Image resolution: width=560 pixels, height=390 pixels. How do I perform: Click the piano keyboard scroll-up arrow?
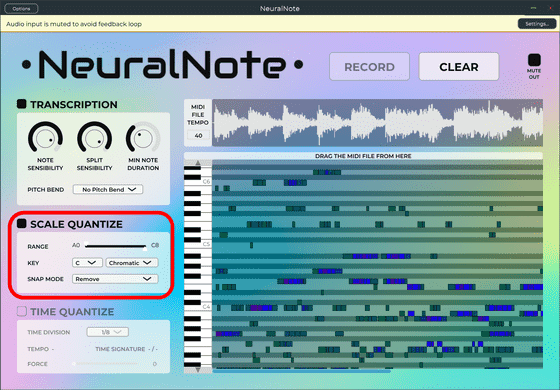[198, 163]
